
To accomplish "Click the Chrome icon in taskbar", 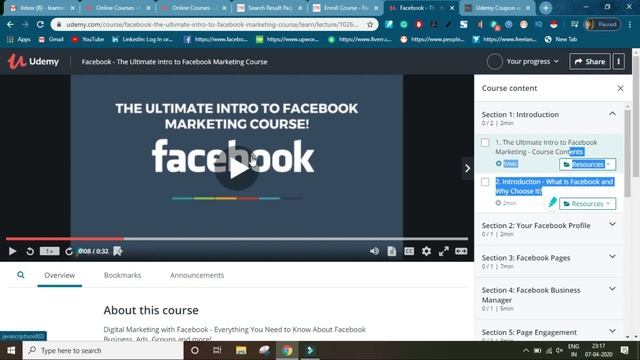I will (287, 351).
